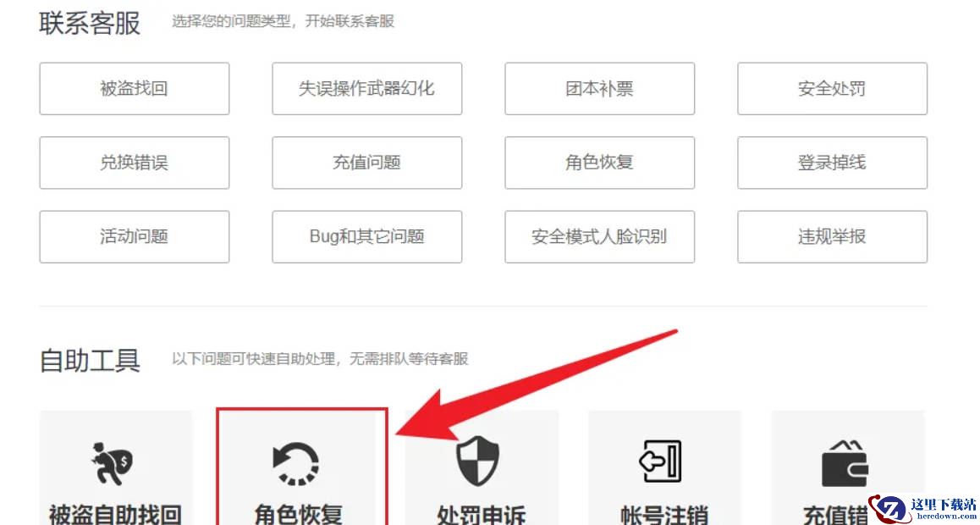The width and height of the screenshot is (980, 525).
Task: Select the 兑换错误 button
Action: tap(135, 163)
